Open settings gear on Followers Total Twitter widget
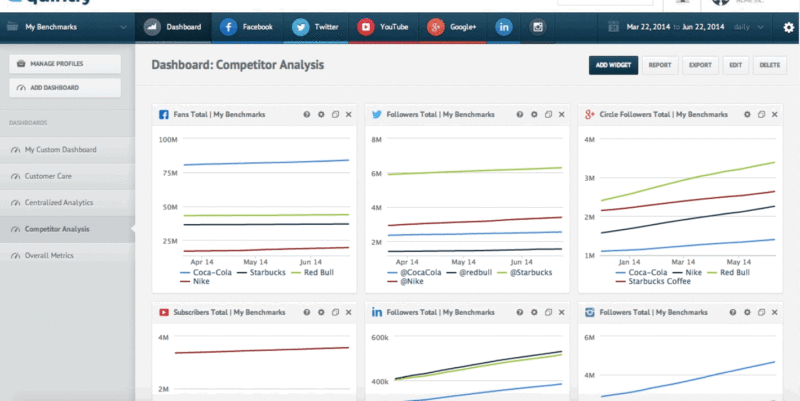The image size is (800, 401). pyautogui.click(x=534, y=115)
